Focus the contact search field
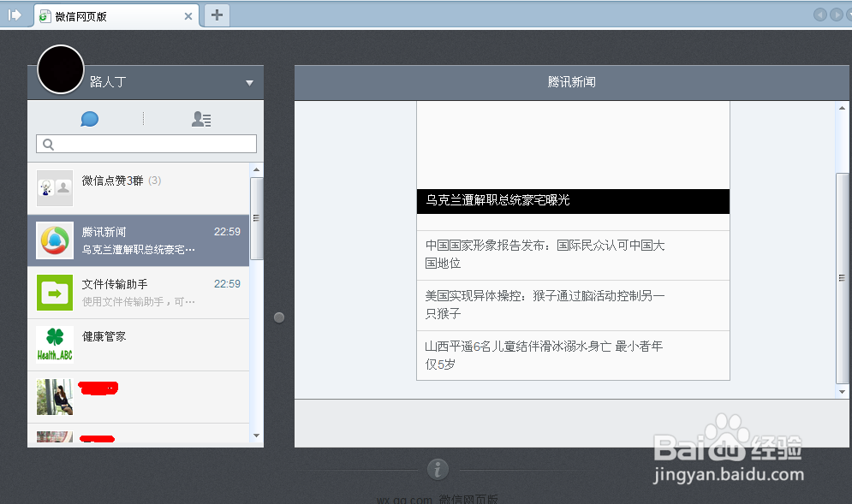852x504 pixels. click(x=146, y=144)
